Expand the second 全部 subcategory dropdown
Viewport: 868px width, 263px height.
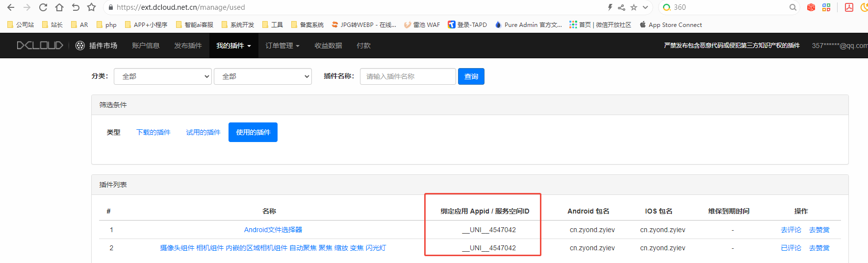(x=263, y=76)
